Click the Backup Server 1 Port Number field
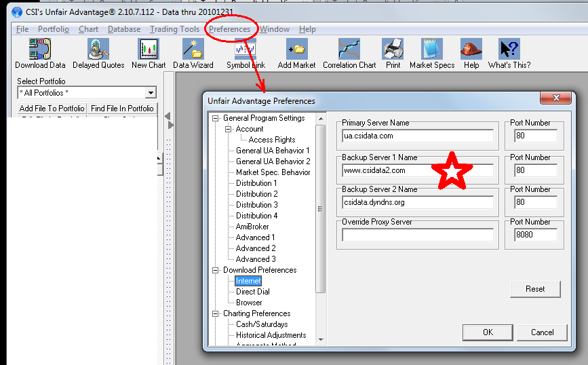 [536, 170]
